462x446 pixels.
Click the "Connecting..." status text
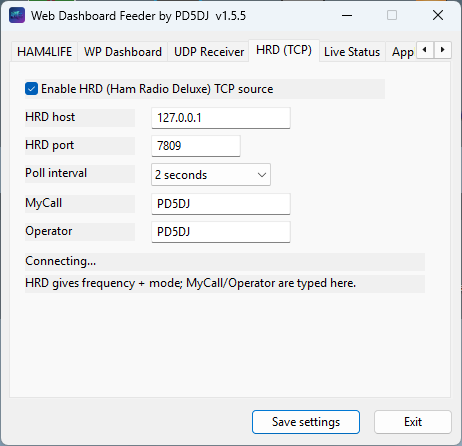coord(60,261)
